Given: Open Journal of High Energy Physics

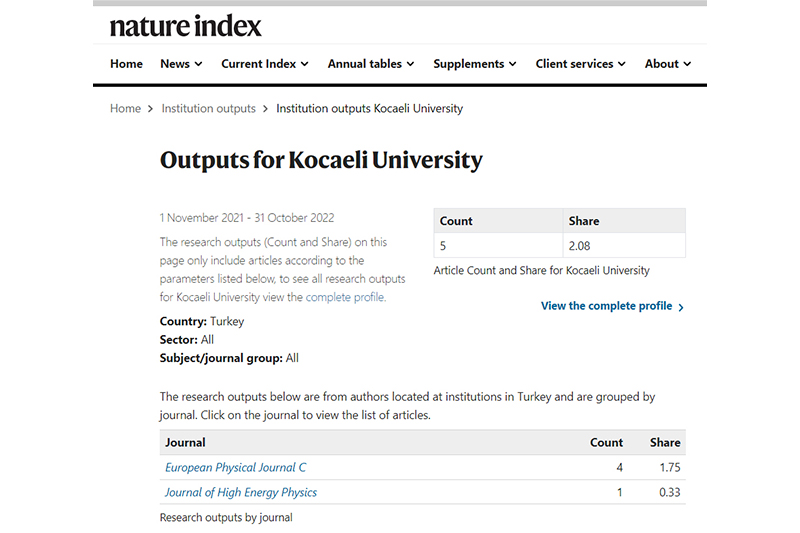Looking at the screenshot, I should click(241, 492).
